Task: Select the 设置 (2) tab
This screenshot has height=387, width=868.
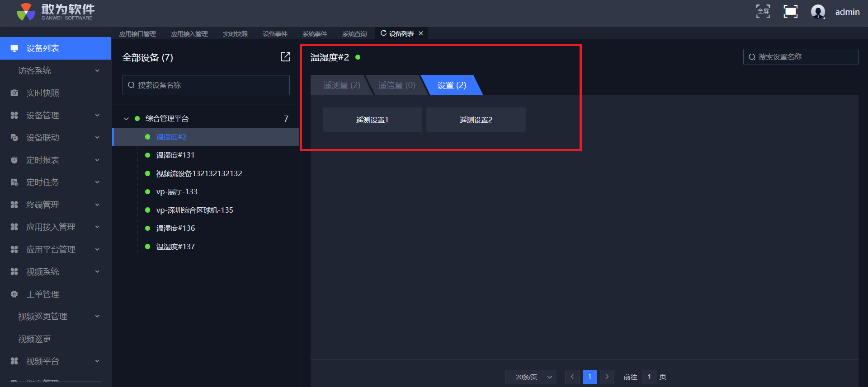Action: [x=452, y=85]
